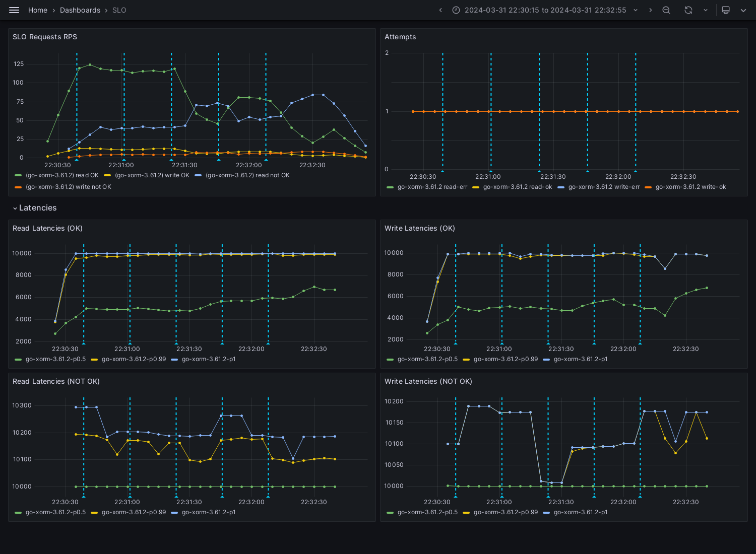The image size is (756, 554).
Task: Toggle p0.99 series in Write Latencies (NOT OK)
Action: tap(506, 512)
